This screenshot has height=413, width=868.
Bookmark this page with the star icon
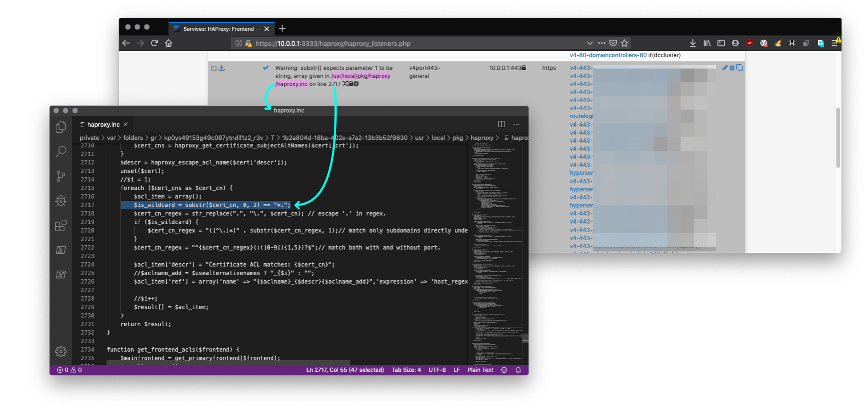click(625, 43)
